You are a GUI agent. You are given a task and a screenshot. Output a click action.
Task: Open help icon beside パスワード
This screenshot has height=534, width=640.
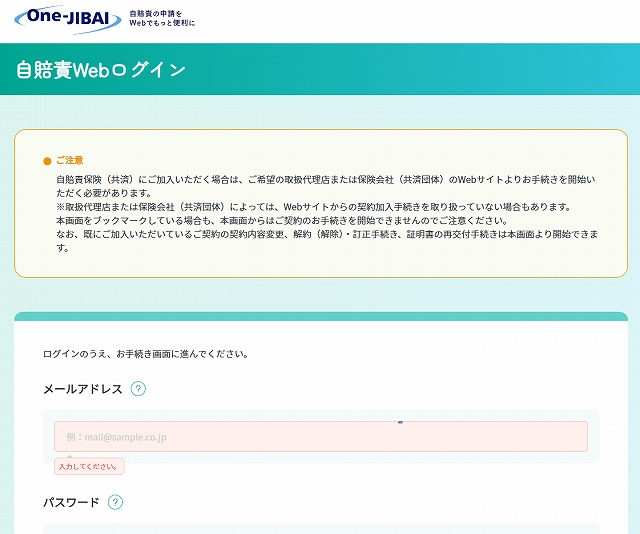pos(115,502)
